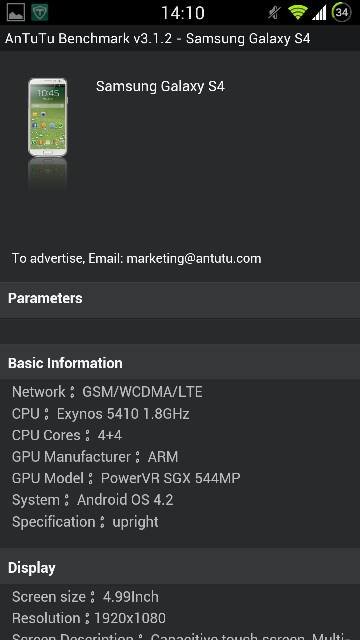Tap the battery level 34 circle icon
The width and height of the screenshot is (360, 640).
[x=342, y=12]
